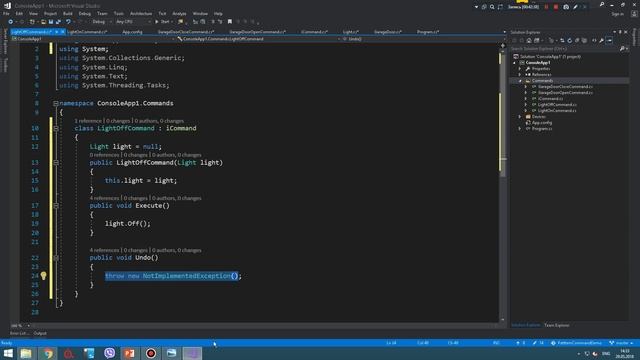The height and width of the screenshot is (360, 640).
Task: Click the red stop recording button
Action: click(556, 7)
